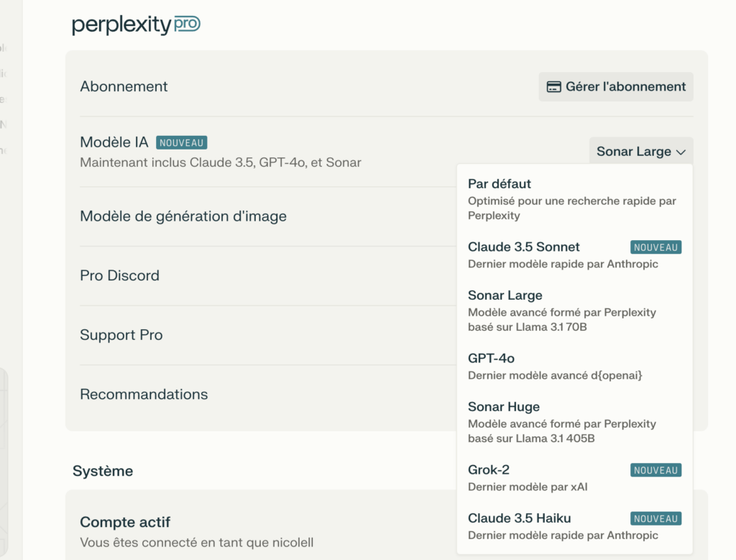Click the Pro Discord row label
The height and width of the screenshot is (560, 736).
pos(120,275)
